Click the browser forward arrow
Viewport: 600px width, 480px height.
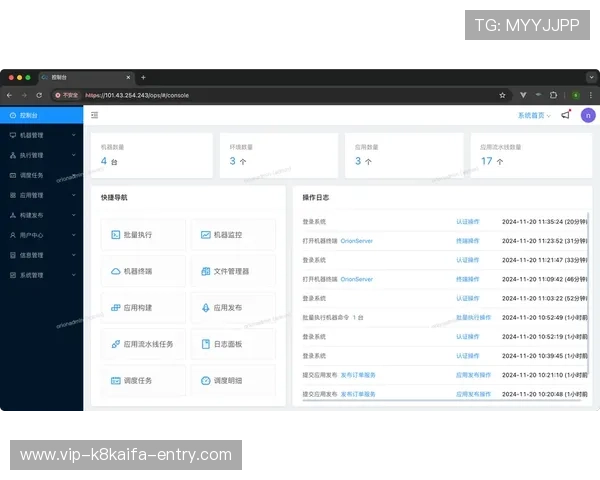24,95
